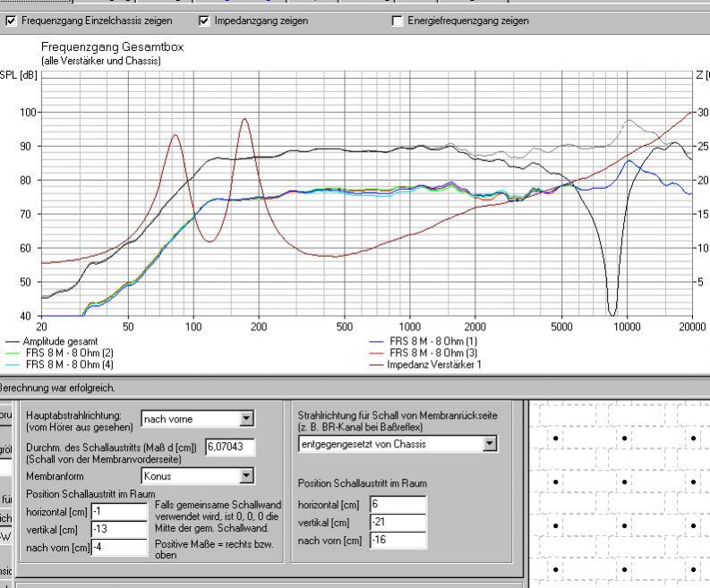Toggle the Impedanzgang zeigen checkbox
This screenshot has height=588, width=710.
[x=204, y=21]
